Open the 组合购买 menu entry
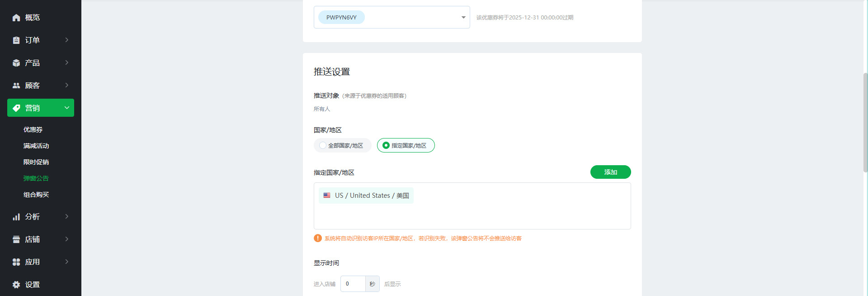Image resolution: width=868 pixels, height=296 pixels. [36, 195]
